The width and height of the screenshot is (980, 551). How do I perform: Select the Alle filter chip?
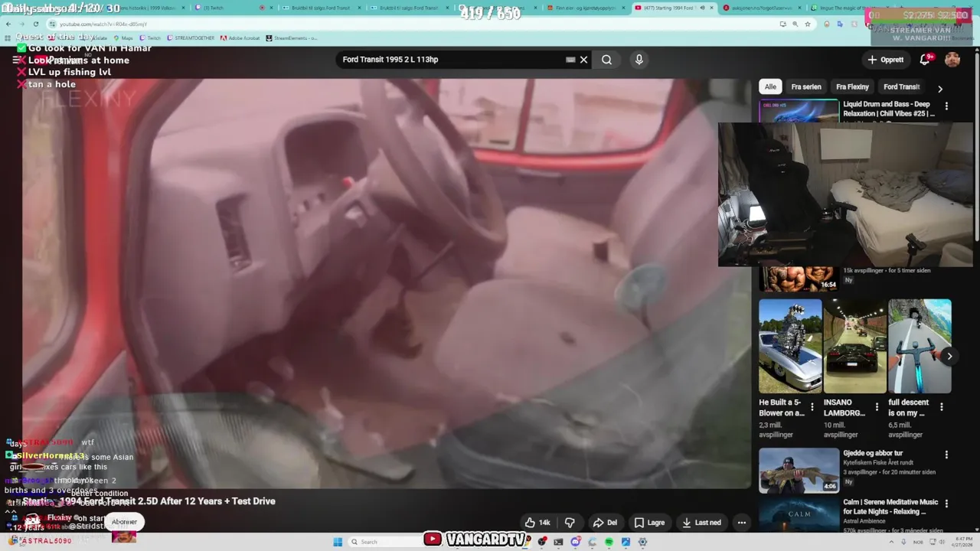coord(770,86)
